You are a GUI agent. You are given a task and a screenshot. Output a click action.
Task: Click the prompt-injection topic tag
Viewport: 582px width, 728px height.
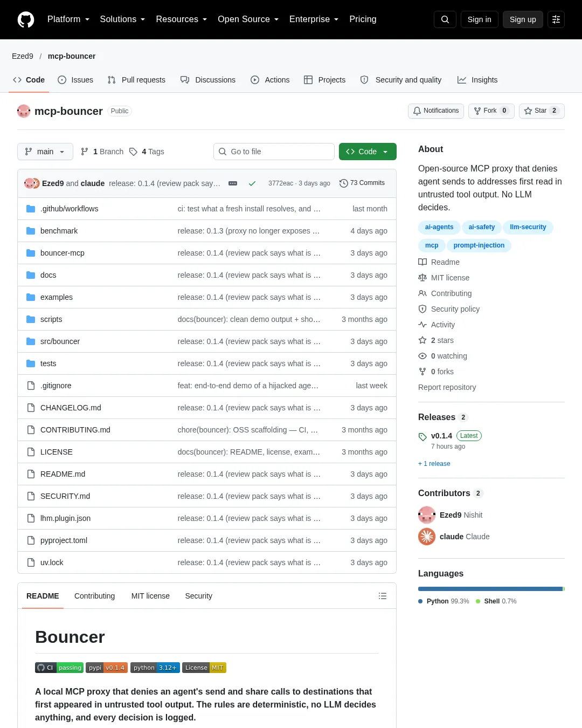pos(479,245)
